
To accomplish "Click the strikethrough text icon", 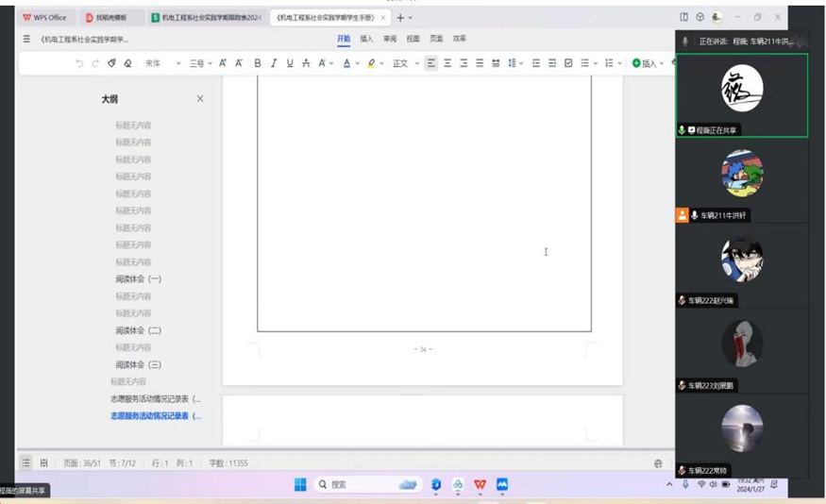I will pyautogui.click(x=306, y=63).
